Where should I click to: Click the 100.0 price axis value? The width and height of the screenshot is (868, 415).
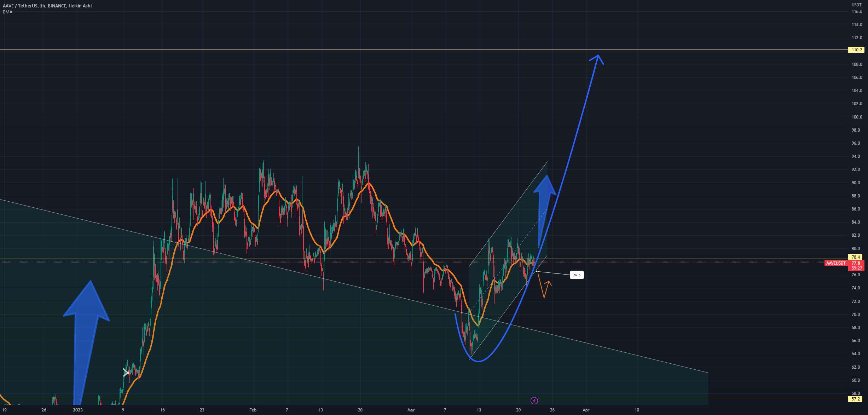(x=857, y=117)
